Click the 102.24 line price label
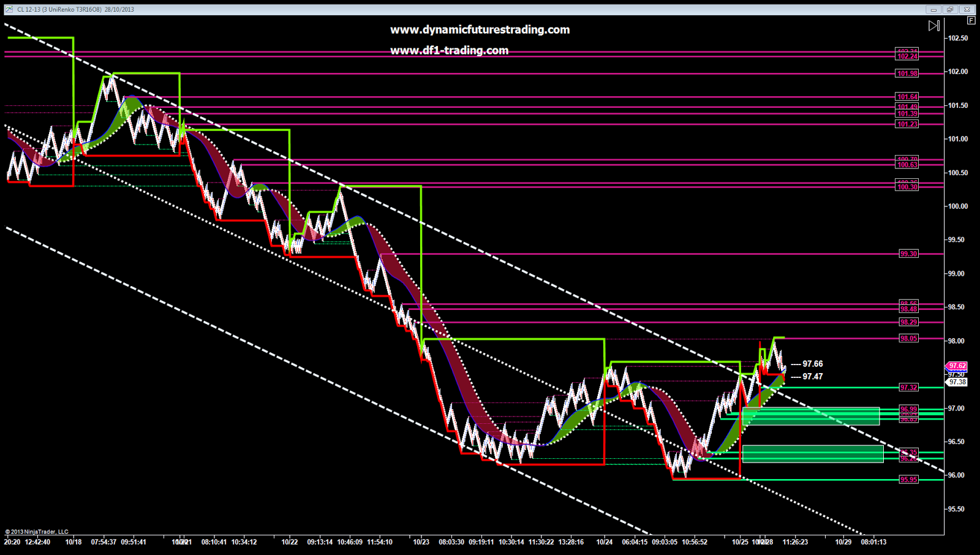This screenshot has height=555, width=980. coord(907,56)
